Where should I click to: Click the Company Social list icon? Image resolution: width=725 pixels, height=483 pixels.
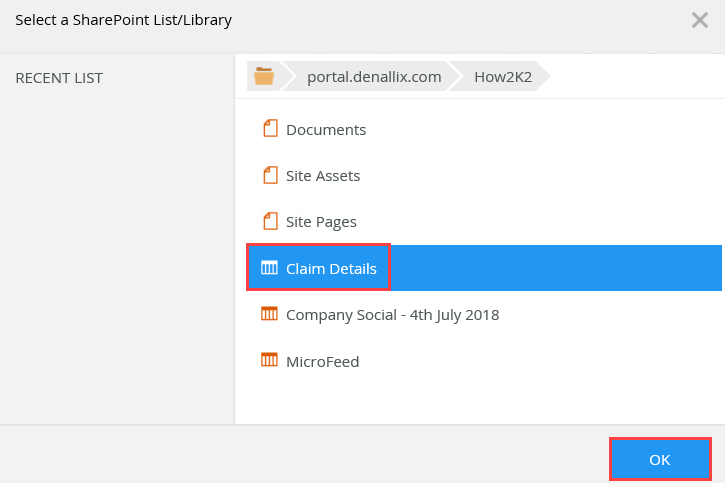268,314
